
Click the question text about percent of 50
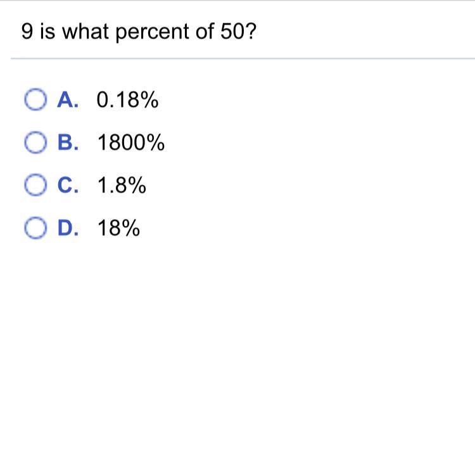pos(139,32)
